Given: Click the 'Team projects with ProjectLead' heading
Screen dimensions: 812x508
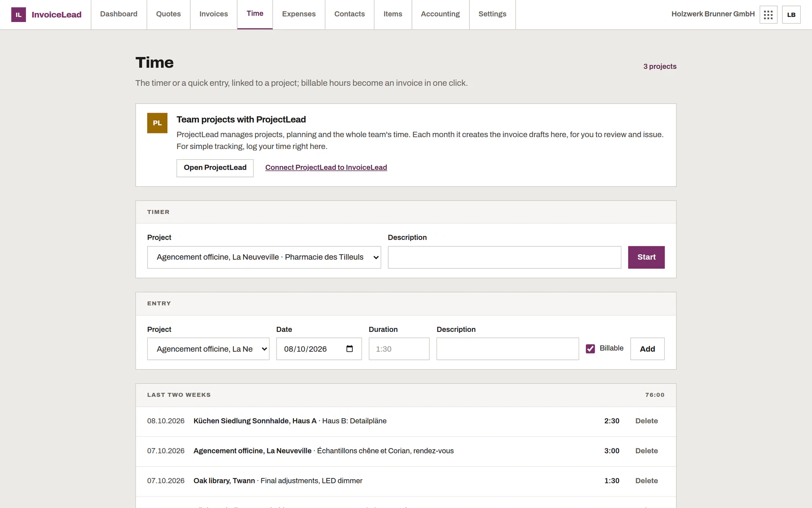Looking at the screenshot, I should pos(241,120).
